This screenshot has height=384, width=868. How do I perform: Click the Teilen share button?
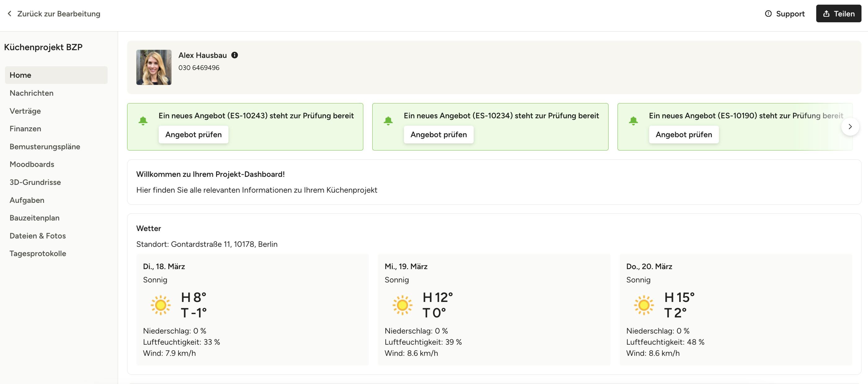(x=838, y=13)
